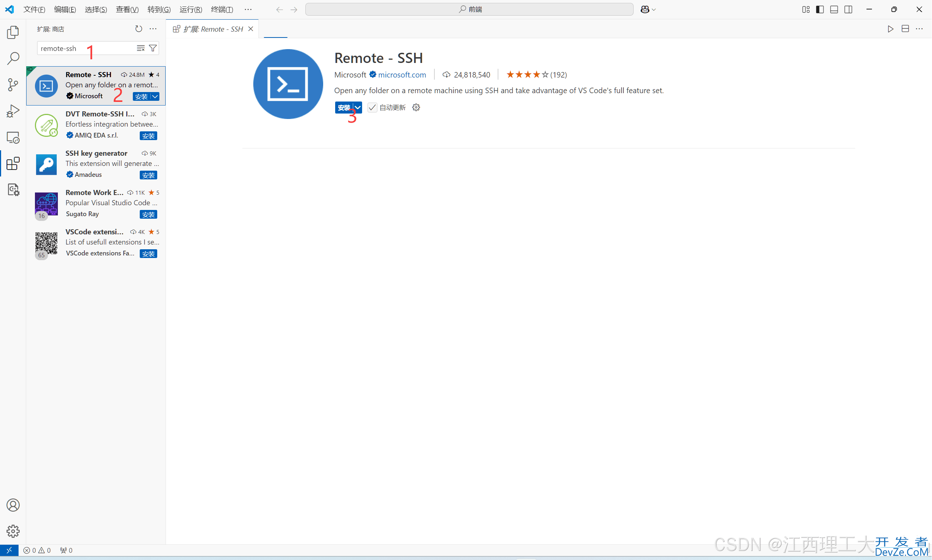
Task: Select Remote Work Extension list entry
Action: (x=96, y=203)
